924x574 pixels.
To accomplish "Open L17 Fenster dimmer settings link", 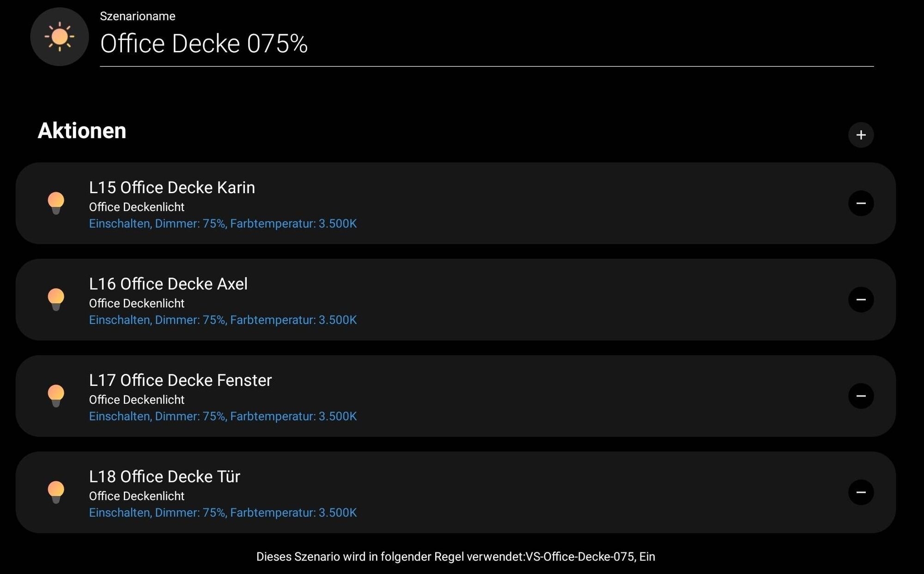I will pyautogui.click(x=223, y=416).
